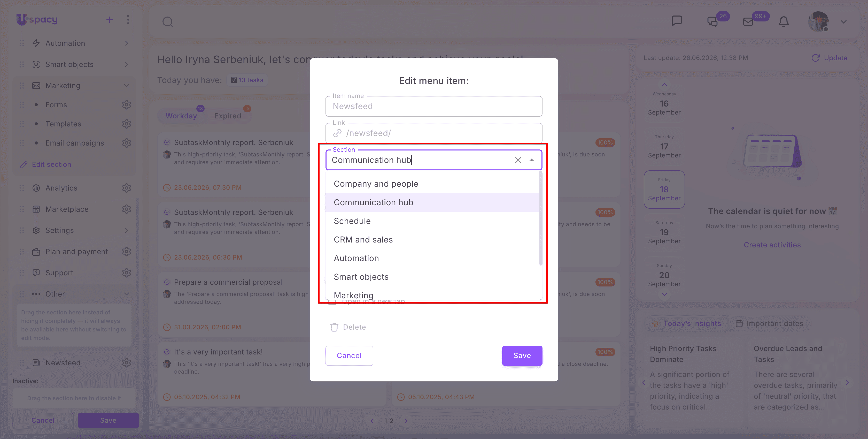868x439 pixels.
Task: Open notifications bell icon
Action: 784,21
